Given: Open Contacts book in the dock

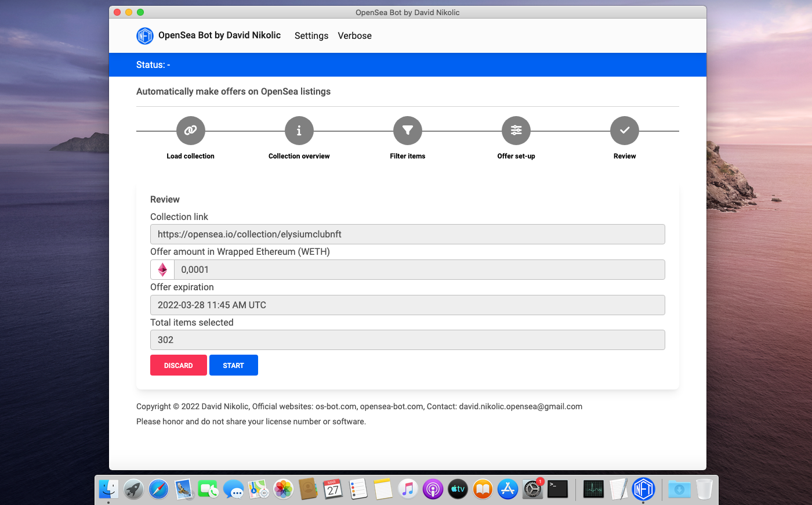Looking at the screenshot, I should point(308,489).
